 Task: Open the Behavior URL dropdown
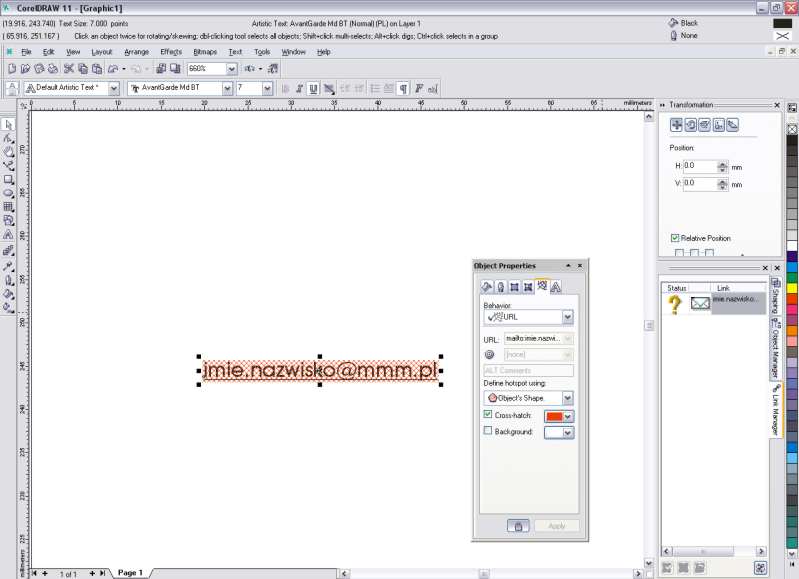(x=567, y=317)
